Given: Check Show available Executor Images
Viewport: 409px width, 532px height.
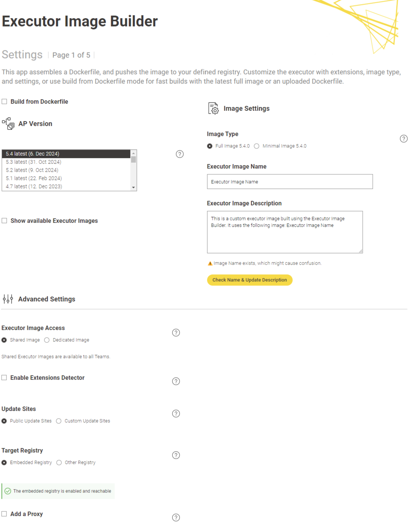Looking at the screenshot, I should 4,221.
